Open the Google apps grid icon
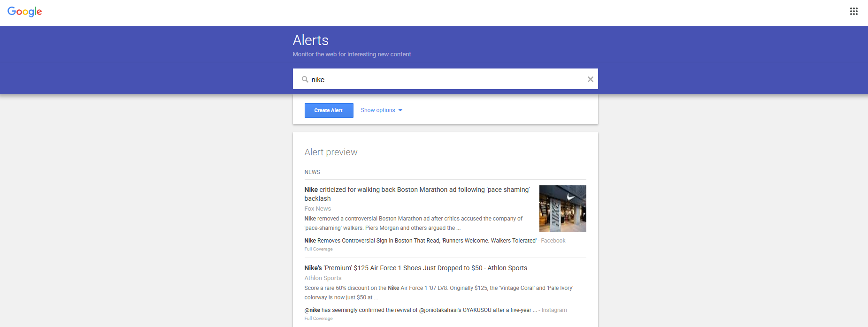This screenshot has width=868, height=327. [853, 11]
